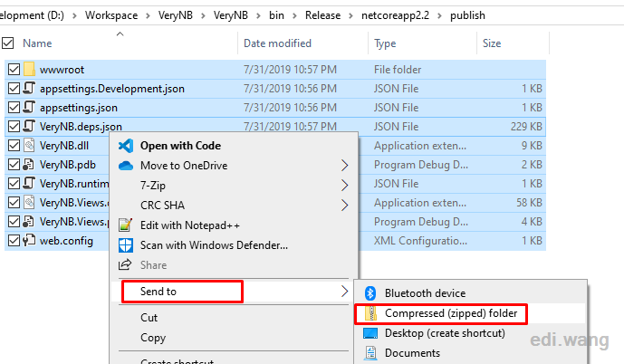Screen dimensions: 624x364
Task: Click the wwwroot folder icon
Action: point(30,69)
